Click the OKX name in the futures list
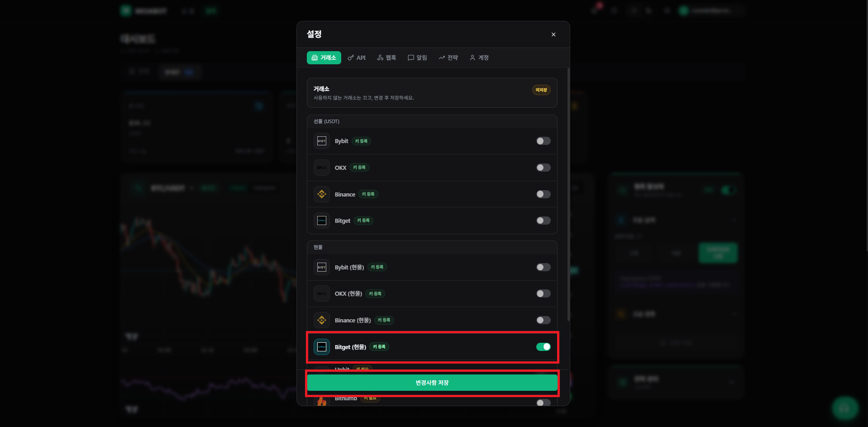868x427 pixels. (340, 168)
